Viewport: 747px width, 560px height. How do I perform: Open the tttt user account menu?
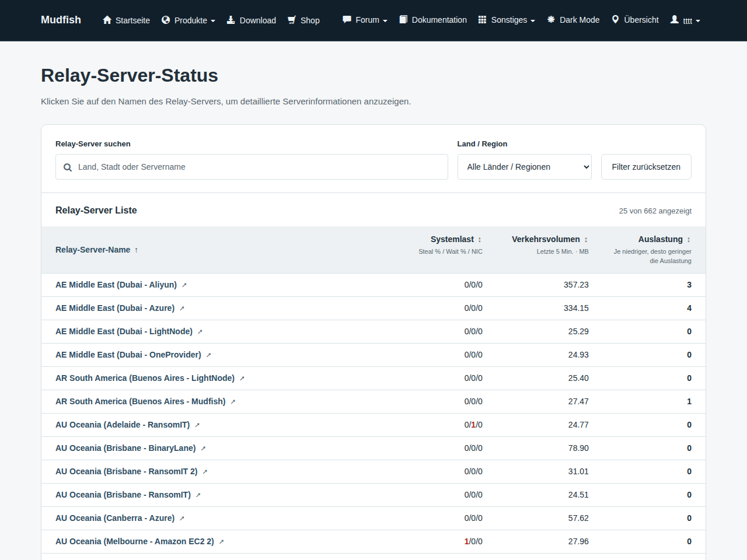click(x=685, y=20)
